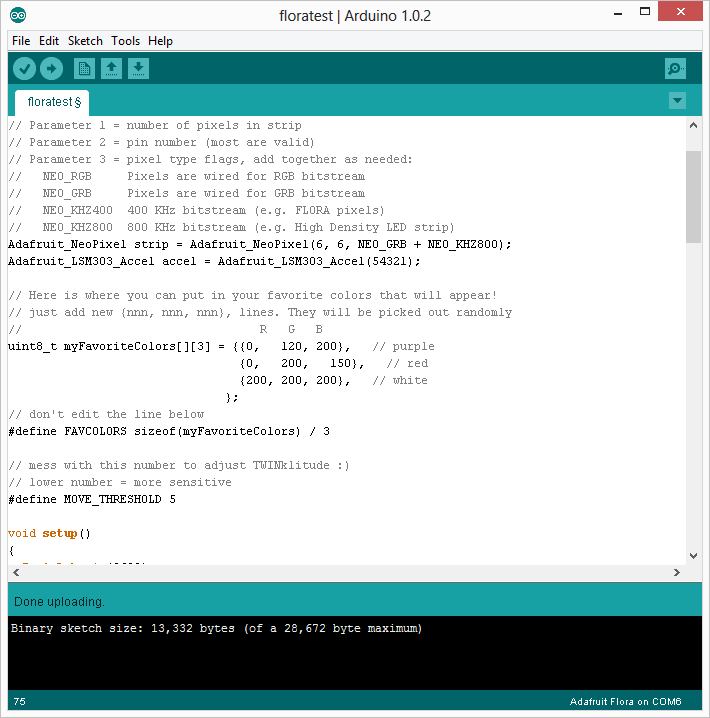
Task: Save the sketch with the Save icon
Action: click(x=138, y=69)
